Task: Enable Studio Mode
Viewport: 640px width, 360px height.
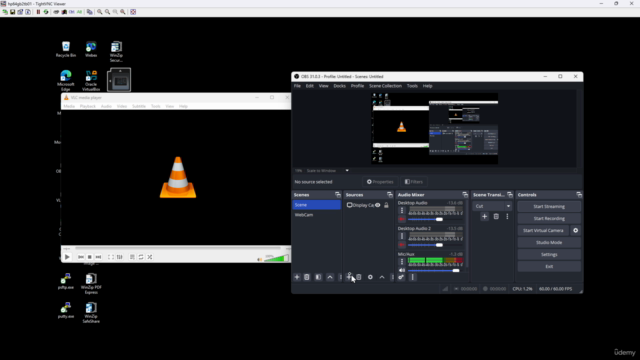Action: (x=549, y=242)
